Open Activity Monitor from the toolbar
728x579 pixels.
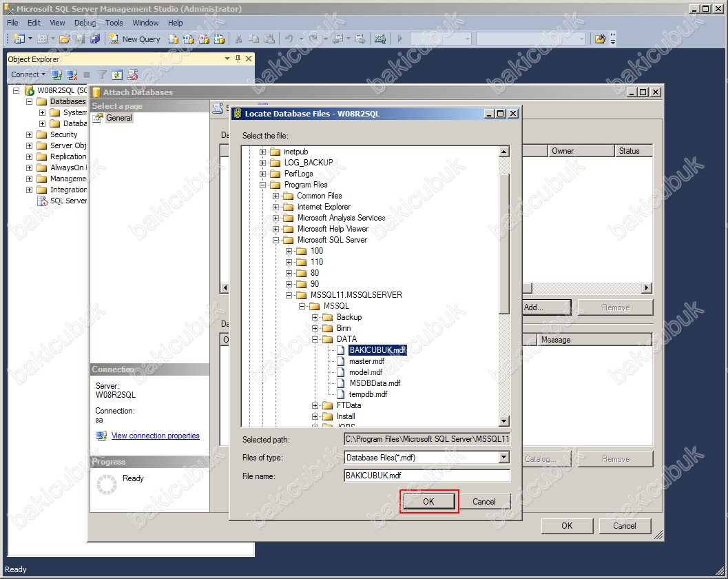click(380, 39)
